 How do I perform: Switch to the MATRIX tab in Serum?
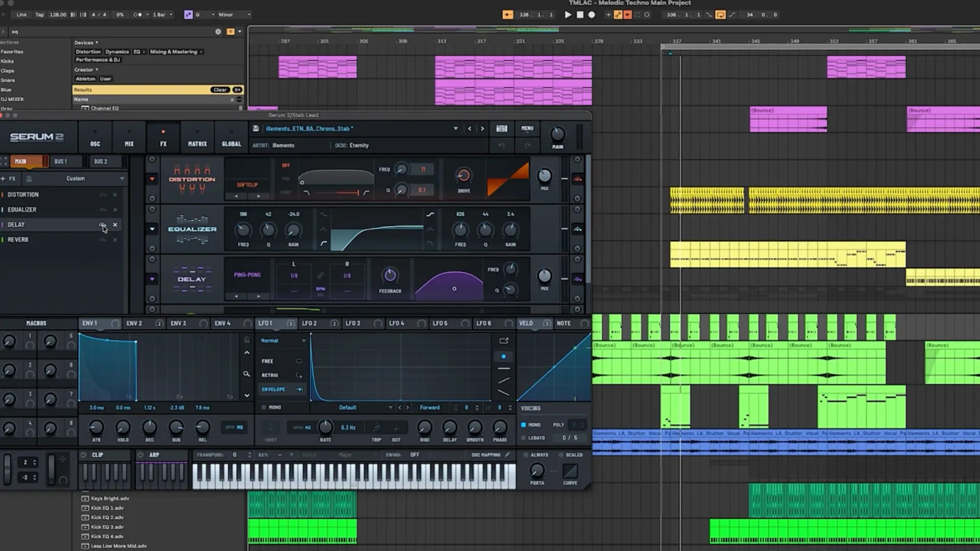point(198,138)
